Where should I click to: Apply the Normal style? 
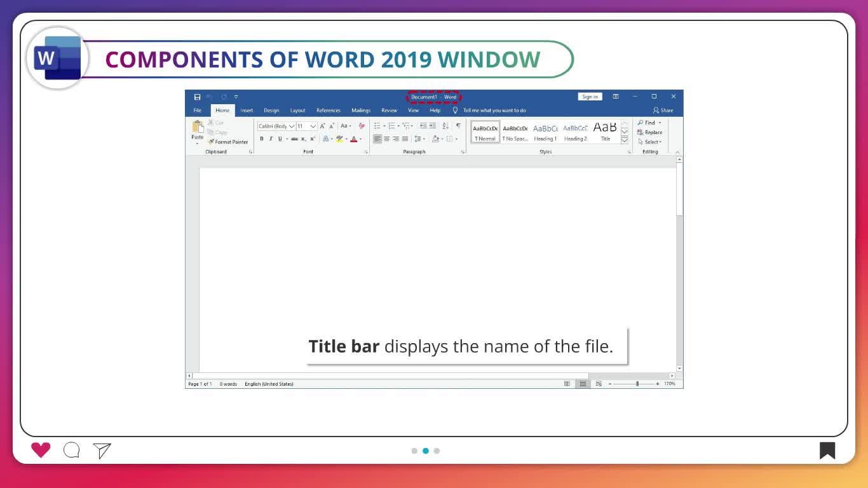tap(485, 132)
